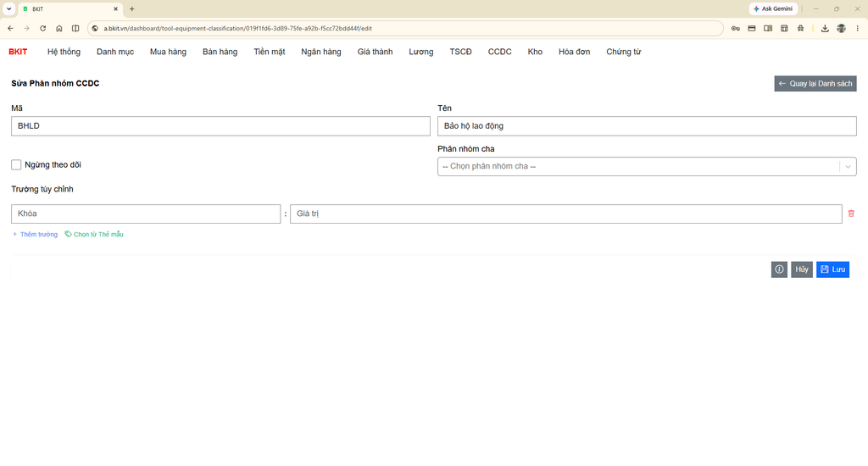Open the Danh mục menu

(115, 52)
